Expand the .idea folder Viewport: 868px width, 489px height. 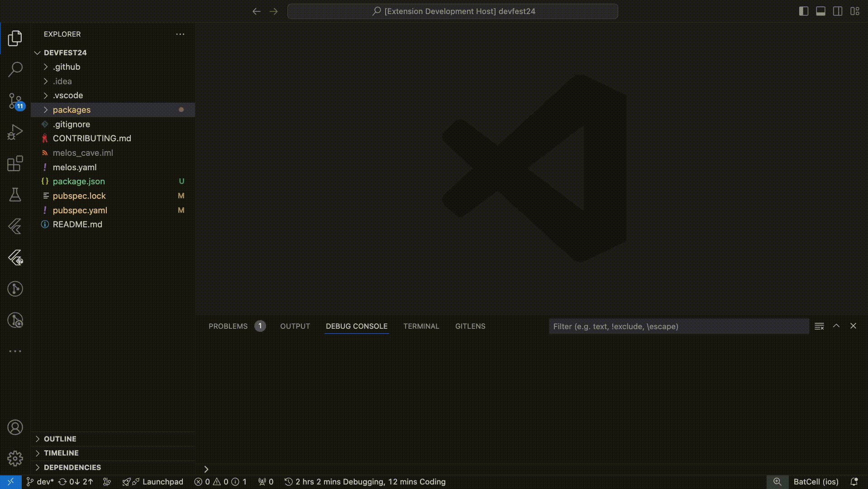click(113, 81)
